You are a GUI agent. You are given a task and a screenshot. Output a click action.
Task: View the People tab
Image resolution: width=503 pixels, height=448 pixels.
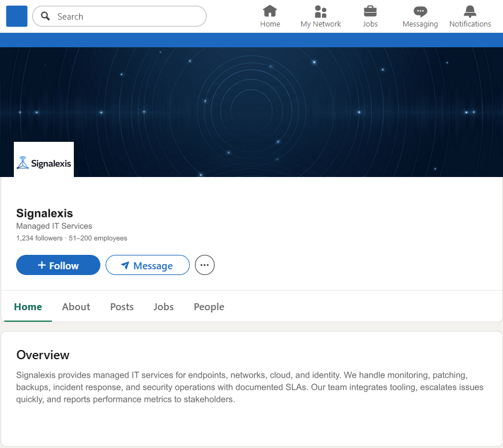209,307
